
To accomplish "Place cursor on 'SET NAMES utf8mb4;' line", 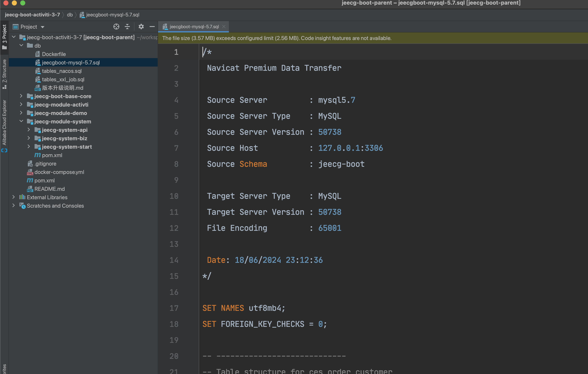I will 243,308.
